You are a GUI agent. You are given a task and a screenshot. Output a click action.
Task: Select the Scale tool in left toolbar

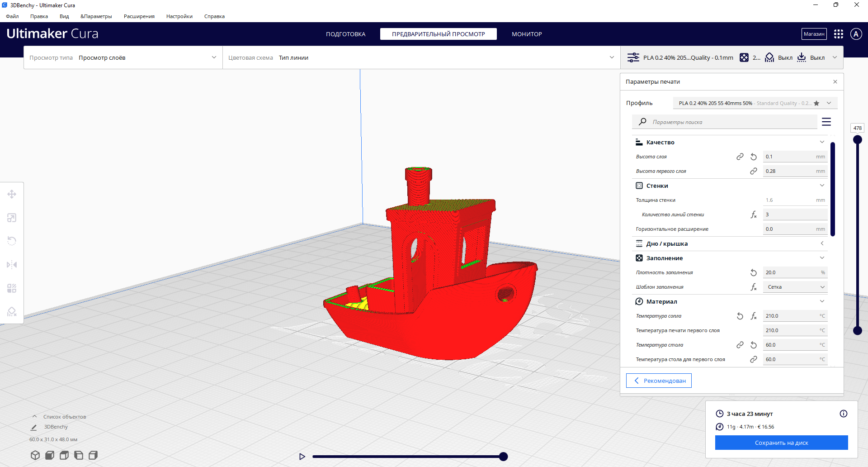pos(12,218)
